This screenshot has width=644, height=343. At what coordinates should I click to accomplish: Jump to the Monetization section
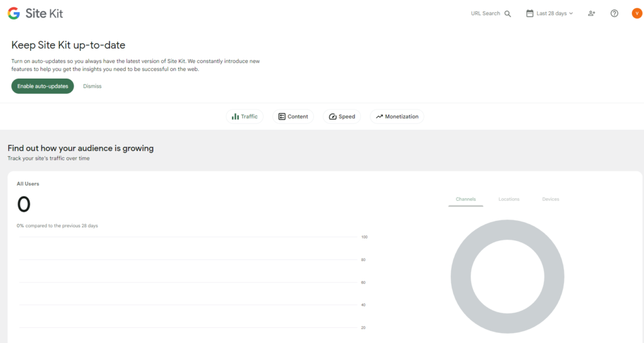[x=397, y=116]
